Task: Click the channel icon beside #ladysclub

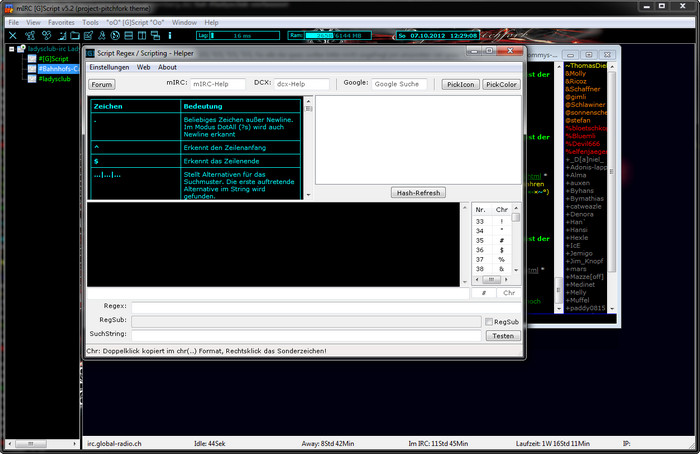Action: pyautogui.click(x=32, y=79)
